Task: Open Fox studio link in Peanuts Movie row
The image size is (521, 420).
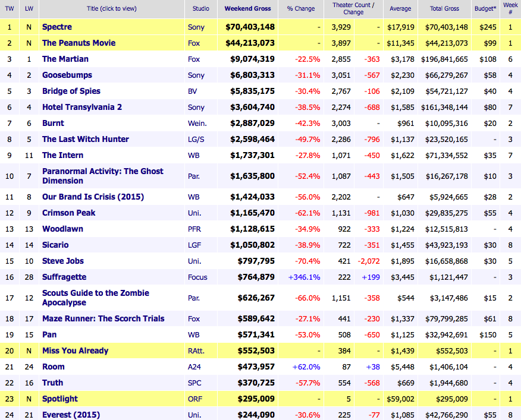Action: click(x=194, y=43)
